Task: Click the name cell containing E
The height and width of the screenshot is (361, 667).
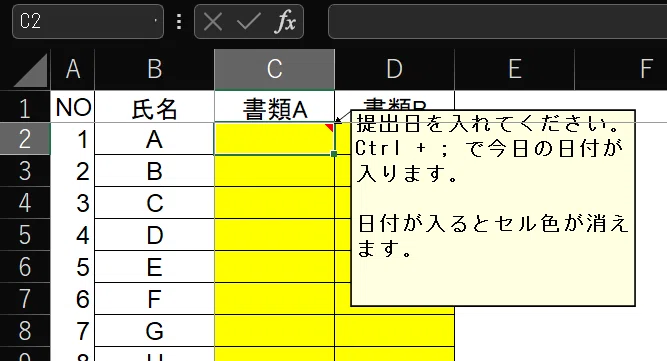Action: (154, 267)
